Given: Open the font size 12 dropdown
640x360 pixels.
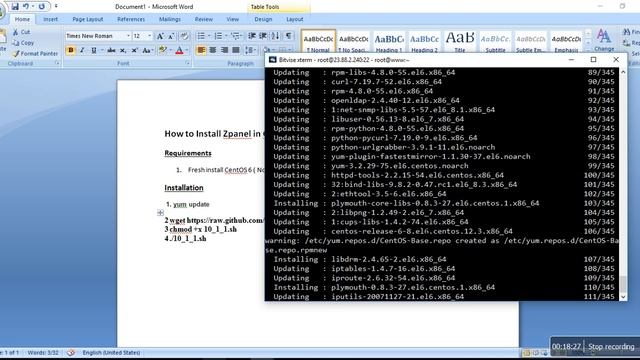Looking at the screenshot, I should [x=149, y=36].
